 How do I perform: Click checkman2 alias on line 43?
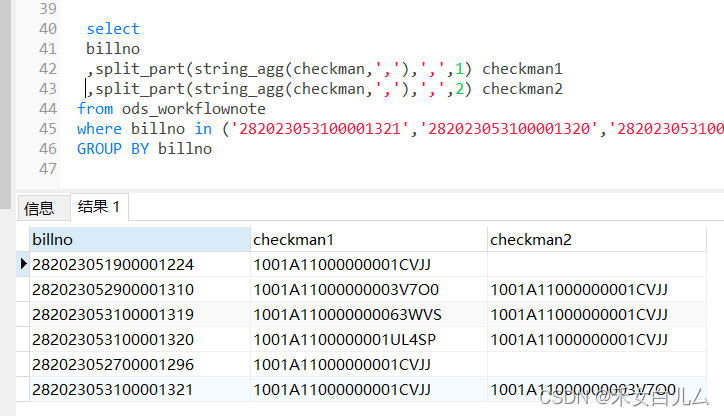522,89
